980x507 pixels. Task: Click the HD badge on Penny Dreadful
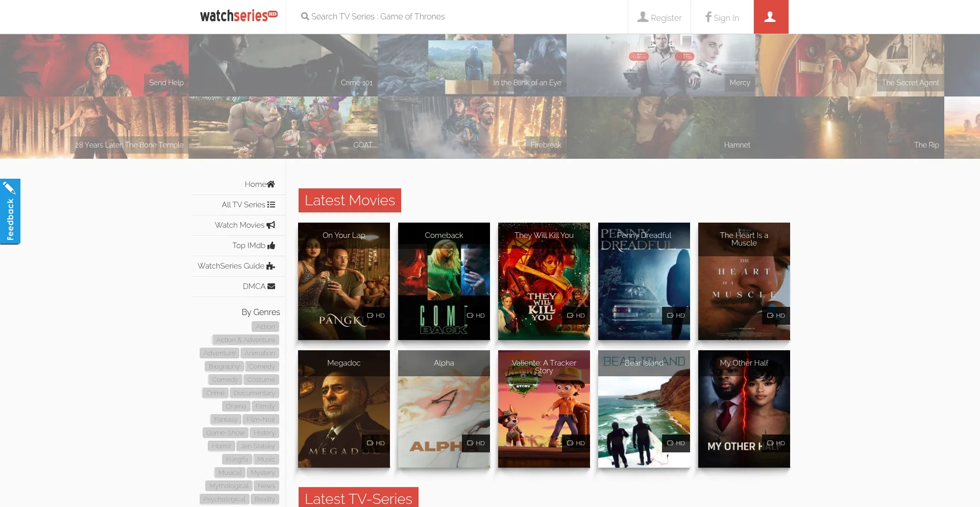tap(676, 316)
